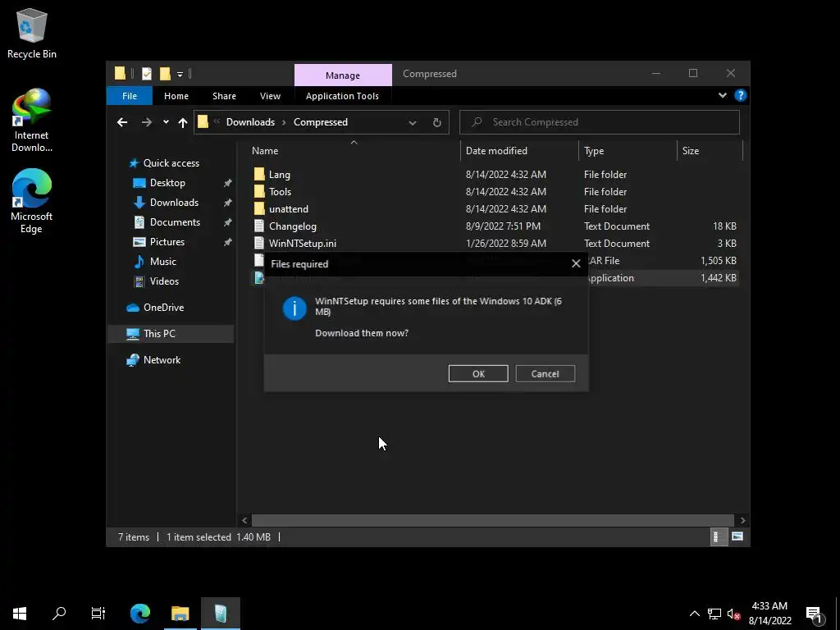Click OK to download the ADK files
This screenshot has height=630, width=840.
(478, 373)
